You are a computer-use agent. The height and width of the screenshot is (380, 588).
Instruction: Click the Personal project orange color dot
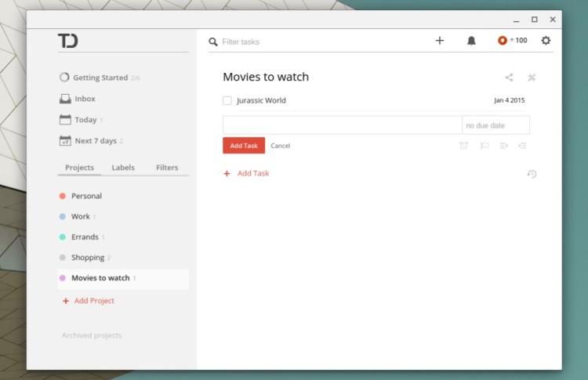pyautogui.click(x=63, y=196)
